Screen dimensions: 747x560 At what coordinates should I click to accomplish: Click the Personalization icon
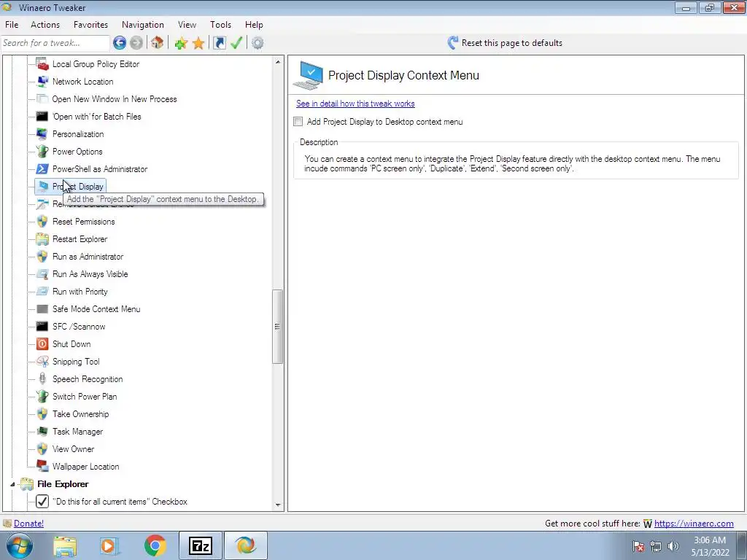[42, 134]
